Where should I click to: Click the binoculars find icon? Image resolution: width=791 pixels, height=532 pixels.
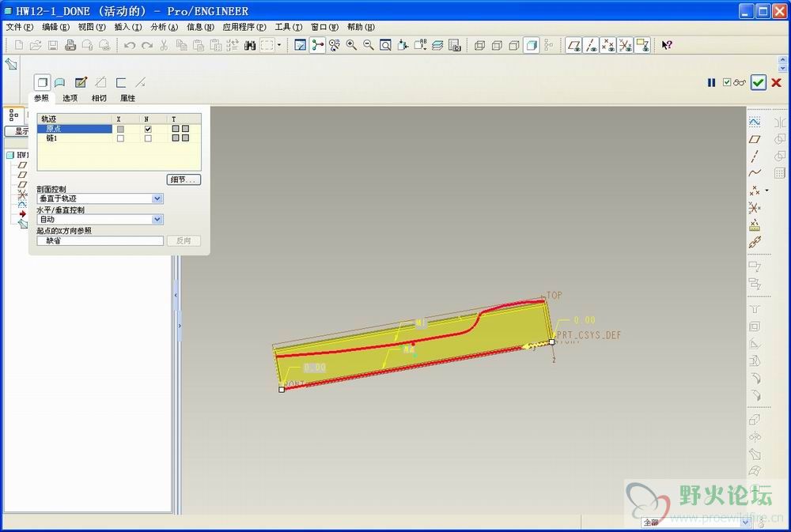pyautogui.click(x=250, y=45)
